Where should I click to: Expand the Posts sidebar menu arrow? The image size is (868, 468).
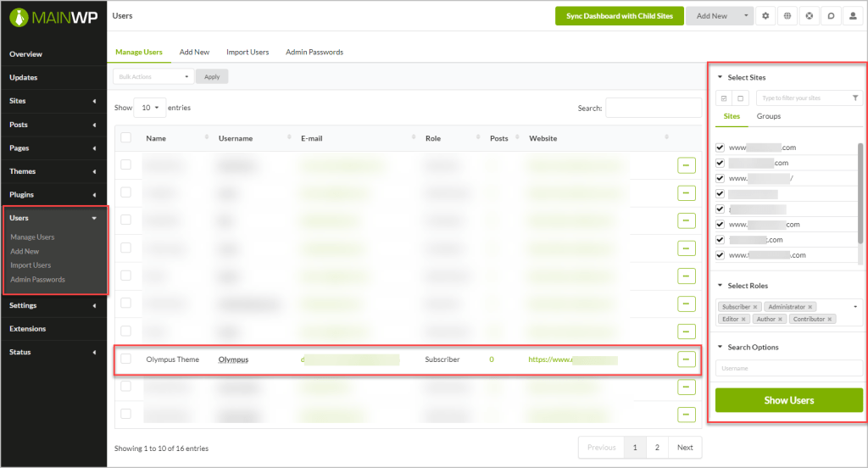click(x=94, y=125)
